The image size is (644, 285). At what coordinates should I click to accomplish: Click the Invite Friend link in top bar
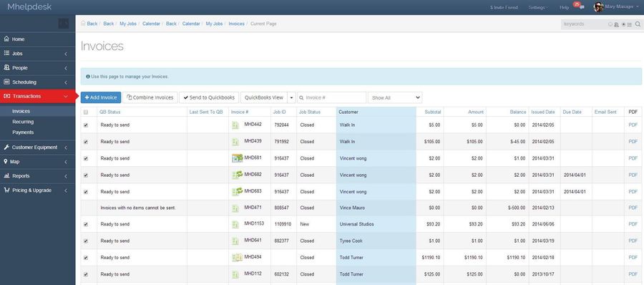(x=504, y=7)
